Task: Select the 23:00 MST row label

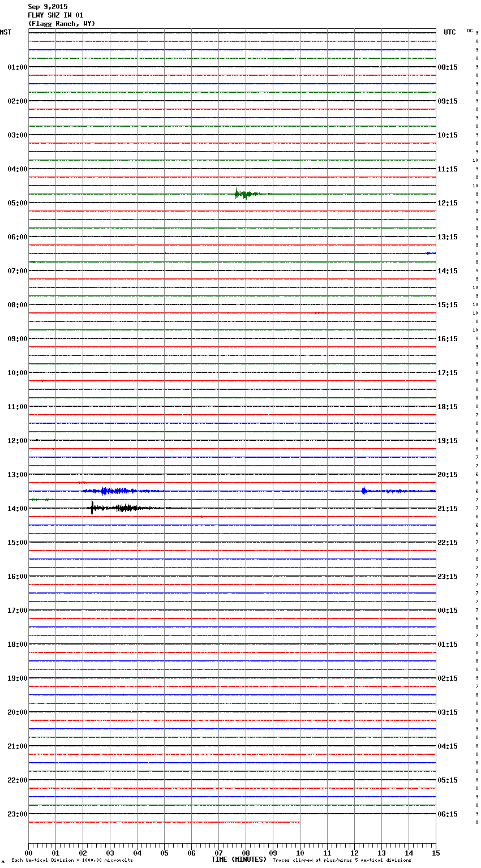Action: coord(18,814)
